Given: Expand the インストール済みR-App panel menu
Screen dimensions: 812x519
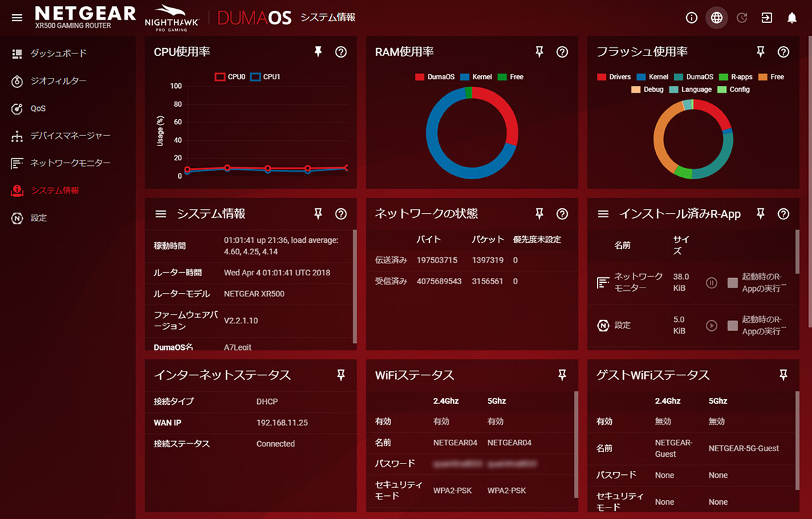Looking at the screenshot, I should coord(603,214).
